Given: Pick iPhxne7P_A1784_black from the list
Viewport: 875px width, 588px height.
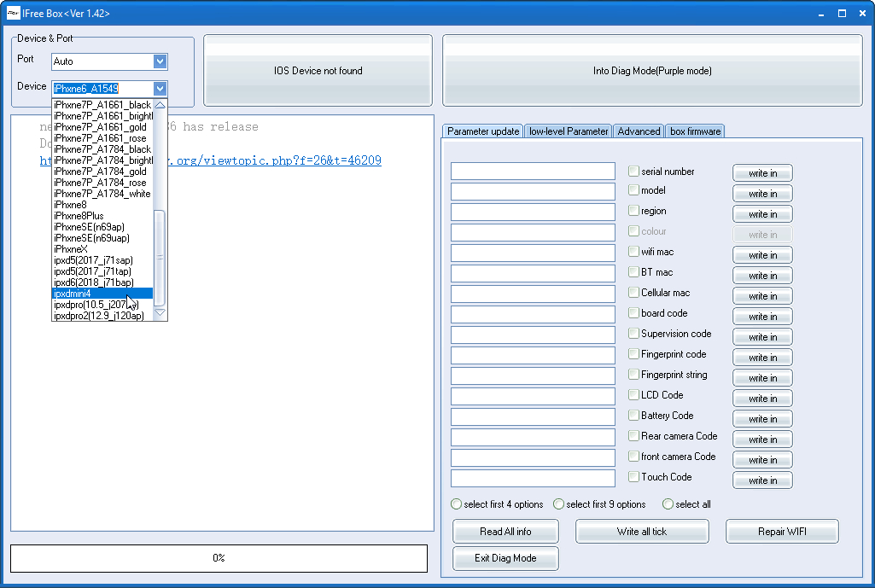Looking at the screenshot, I should pyautogui.click(x=102, y=149).
